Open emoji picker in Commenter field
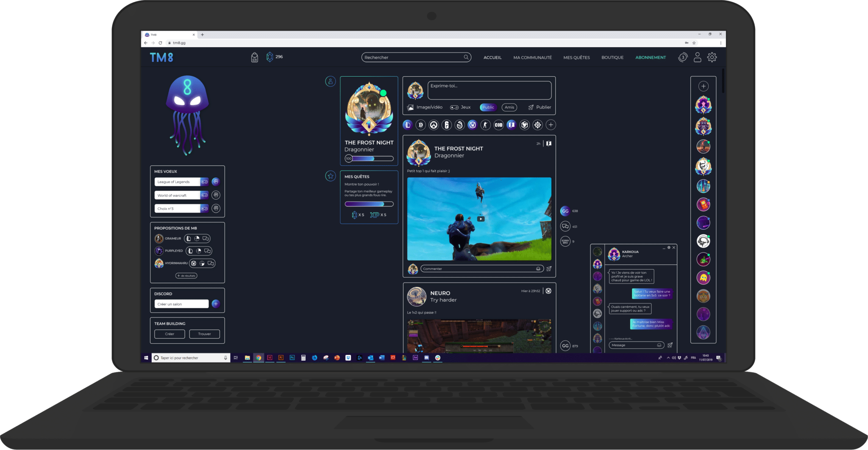Viewport: 868px width, 450px height. pyautogui.click(x=538, y=269)
